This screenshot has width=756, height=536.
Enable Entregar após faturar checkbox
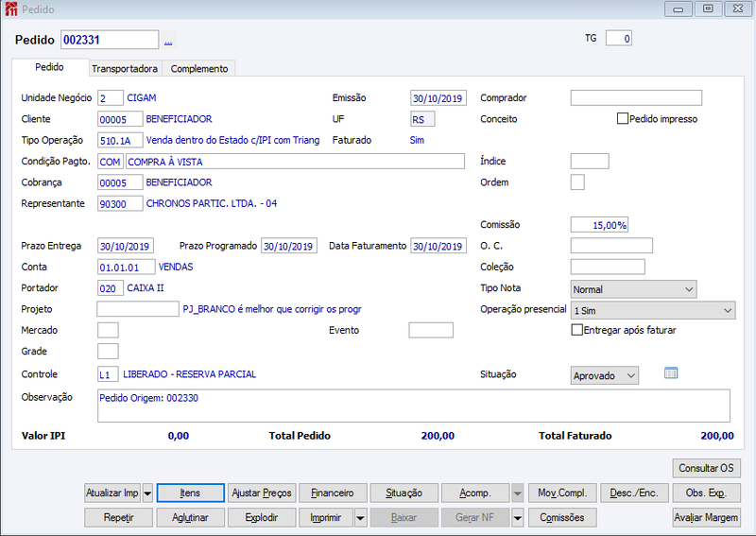point(576,330)
